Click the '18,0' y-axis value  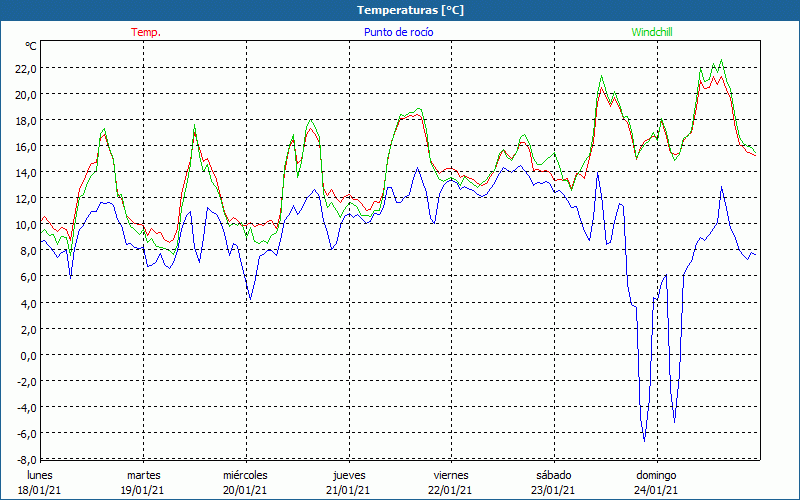pyautogui.click(x=26, y=121)
